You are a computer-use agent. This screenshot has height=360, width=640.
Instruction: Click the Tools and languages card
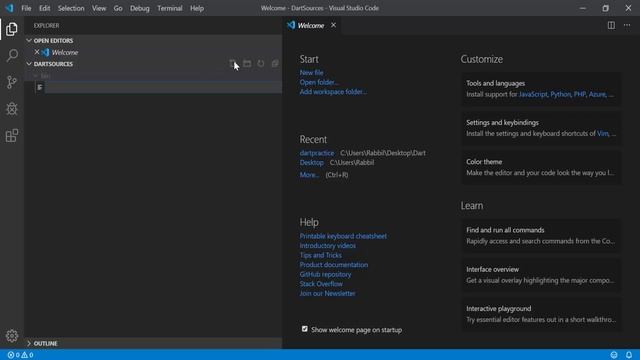click(541, 89)
